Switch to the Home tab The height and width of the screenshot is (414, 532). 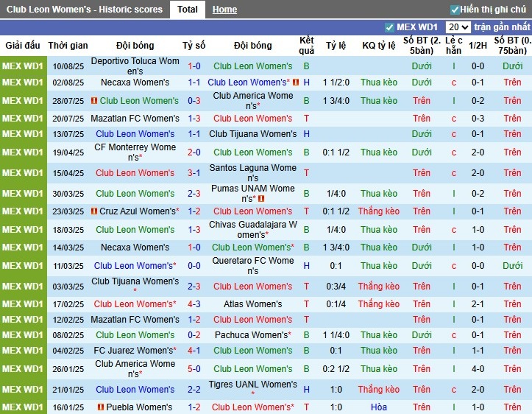click(224, 10)
